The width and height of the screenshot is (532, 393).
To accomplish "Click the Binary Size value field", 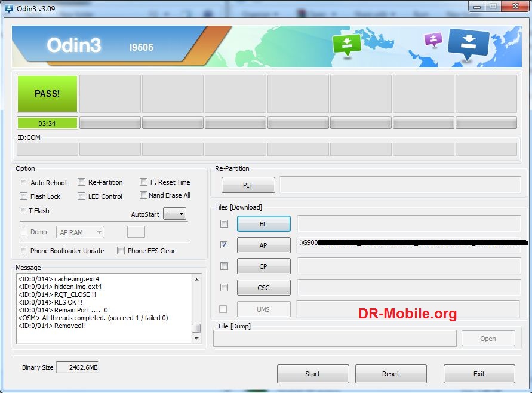I will tap(78, 367).
